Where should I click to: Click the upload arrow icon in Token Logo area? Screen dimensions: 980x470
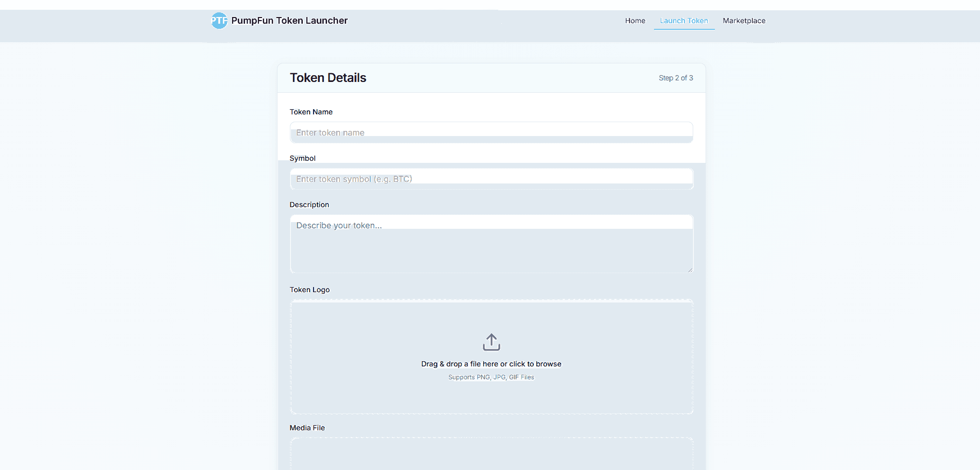[x=491, y=342]
